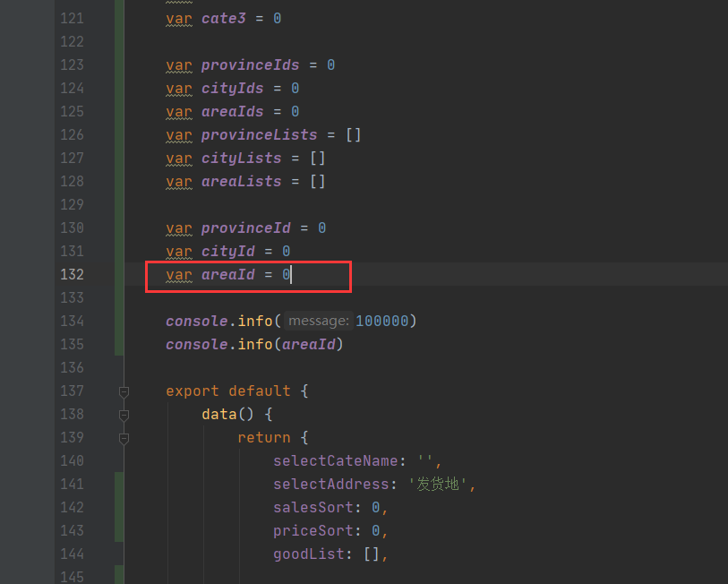Screen dimensions: 728x584
Task: Place cursor on variable cate3
Action: point(223,19)
